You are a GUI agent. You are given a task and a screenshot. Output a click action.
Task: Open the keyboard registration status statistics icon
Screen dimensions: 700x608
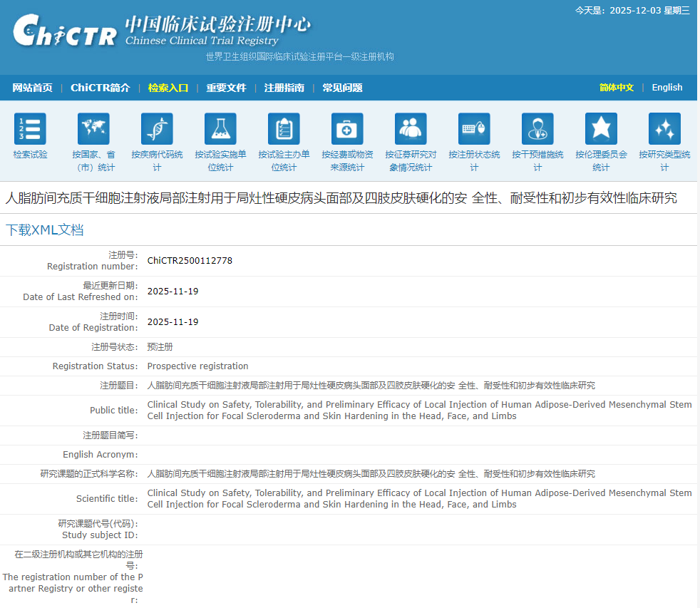point(474,129)
